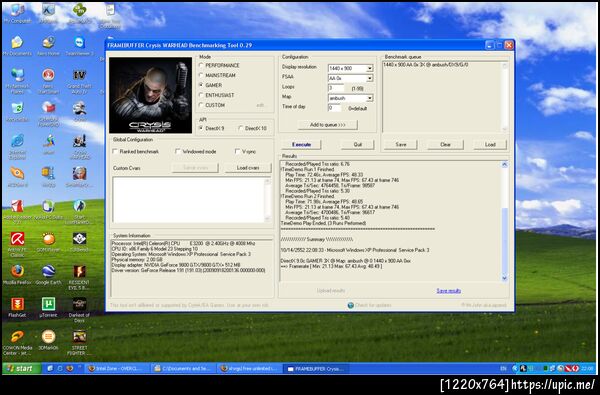Open the Windows Start menu
The image size is (600, 395).
22,368
